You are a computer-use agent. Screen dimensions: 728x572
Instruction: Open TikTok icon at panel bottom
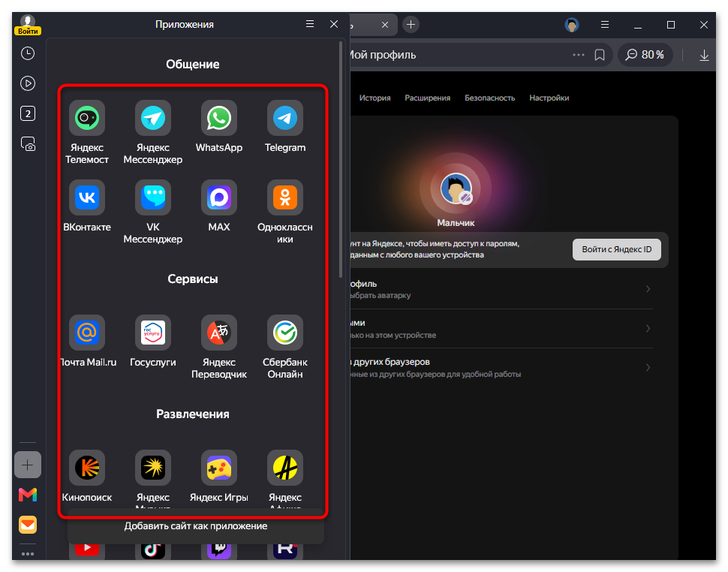pyautogui.click(x=153, y=549)
